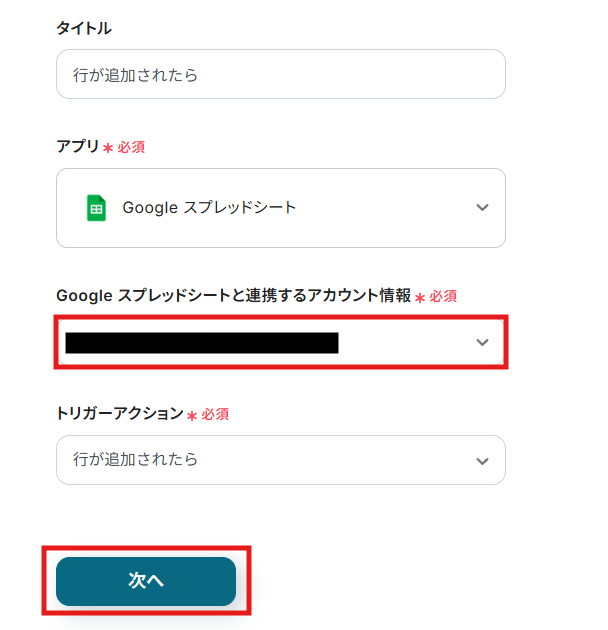This screenshot has height=630, width=608.
Task: Click the blacked-out linked account name
Action: [201, 343]
